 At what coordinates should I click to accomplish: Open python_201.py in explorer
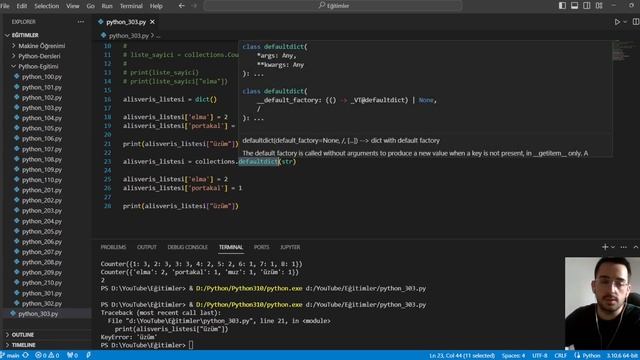pos(42,190)
